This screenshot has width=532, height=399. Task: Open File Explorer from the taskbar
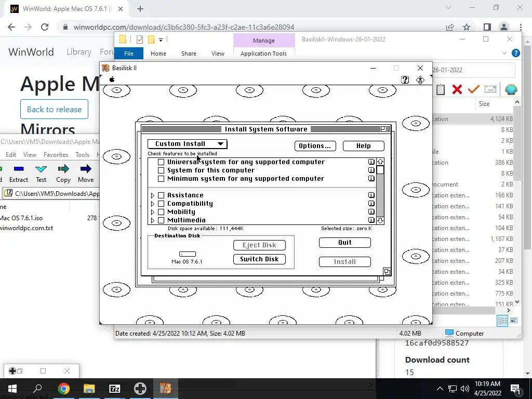tap(89, 389)
